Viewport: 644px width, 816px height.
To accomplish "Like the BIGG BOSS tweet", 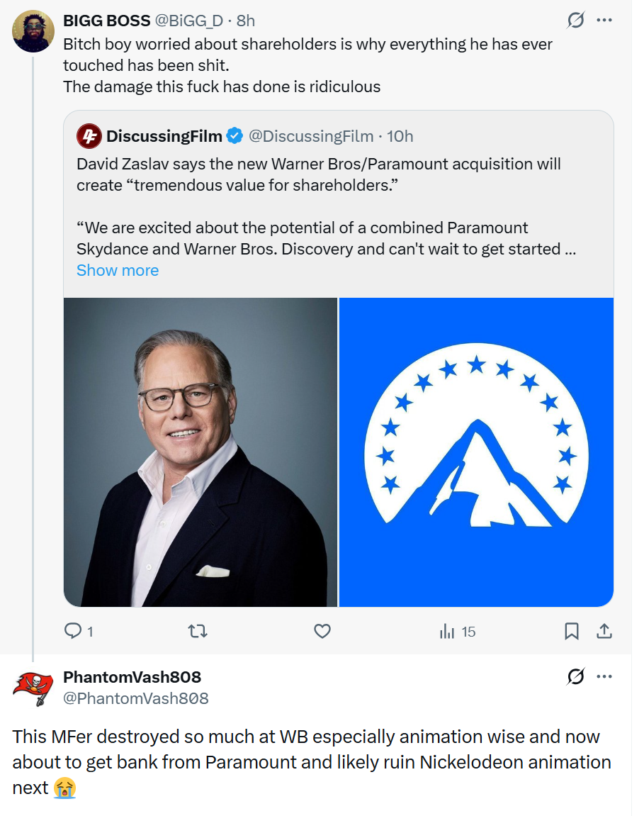I will point(322,631).
